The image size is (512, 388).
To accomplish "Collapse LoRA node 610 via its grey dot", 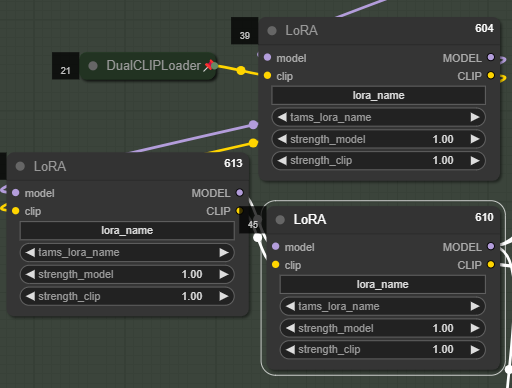I will pos(280,219).
